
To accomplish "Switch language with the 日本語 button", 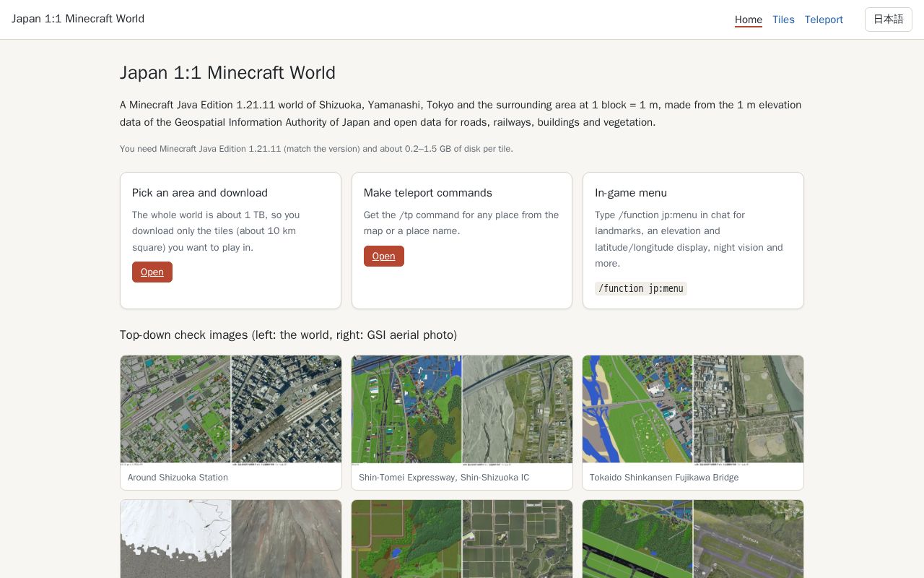I will tap(888, 20).
